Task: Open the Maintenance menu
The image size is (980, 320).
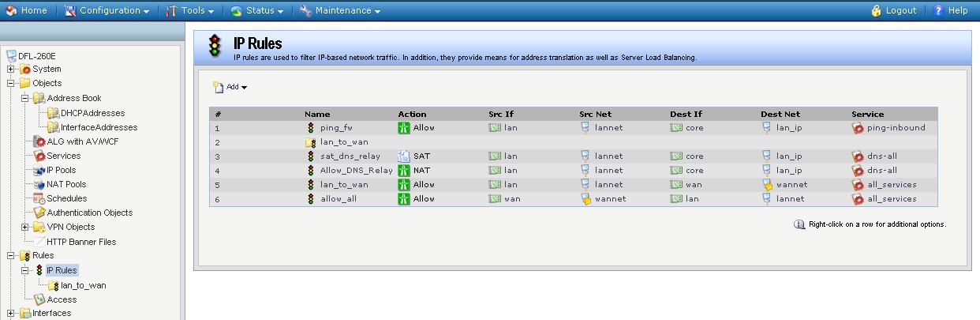Action: (x=340, y=11)
